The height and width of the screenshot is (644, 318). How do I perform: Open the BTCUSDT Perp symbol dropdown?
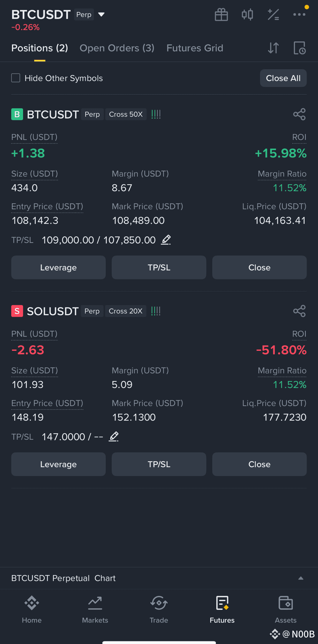coord(101,15)
